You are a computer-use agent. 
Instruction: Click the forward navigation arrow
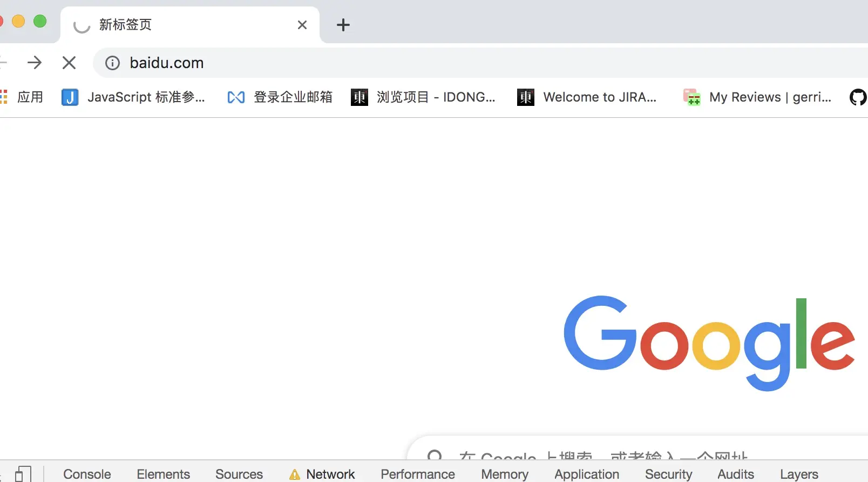35,63
